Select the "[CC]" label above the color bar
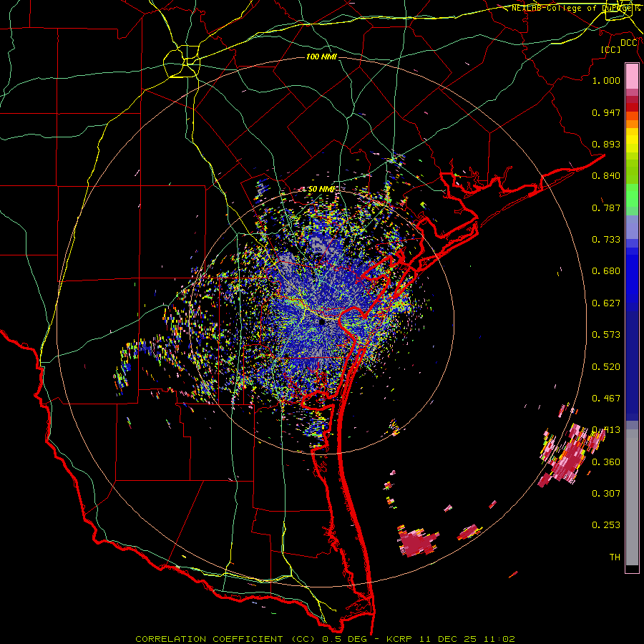Screen dimensions: 644x644 (x=611, y=49)
